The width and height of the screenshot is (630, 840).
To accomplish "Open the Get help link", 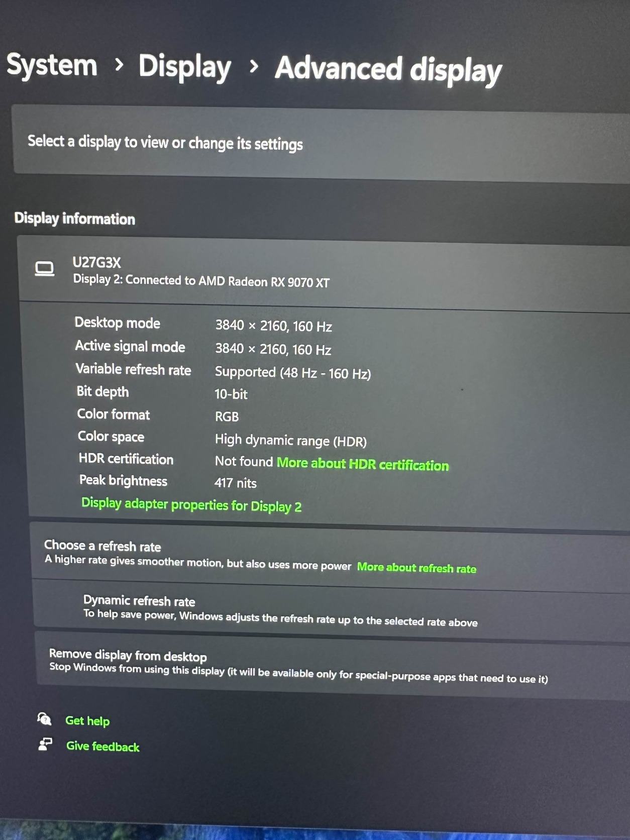I will coord(87,721).
